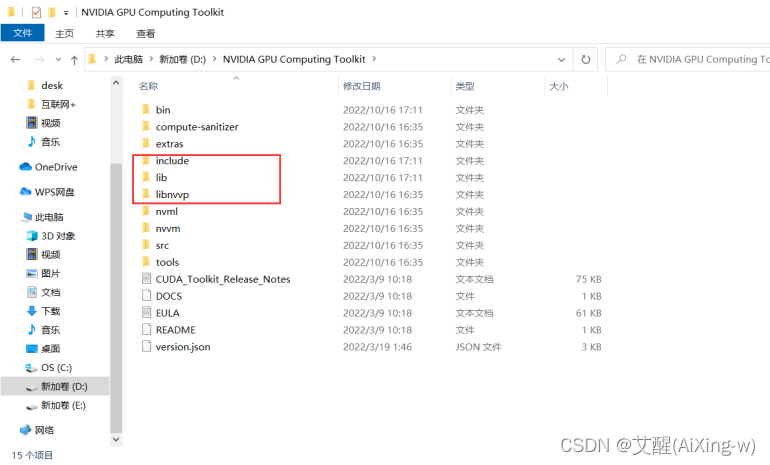The height and width of the screenshot is (465, 770).
Task: Click the 75 KB size value
Action: point(588,279)
